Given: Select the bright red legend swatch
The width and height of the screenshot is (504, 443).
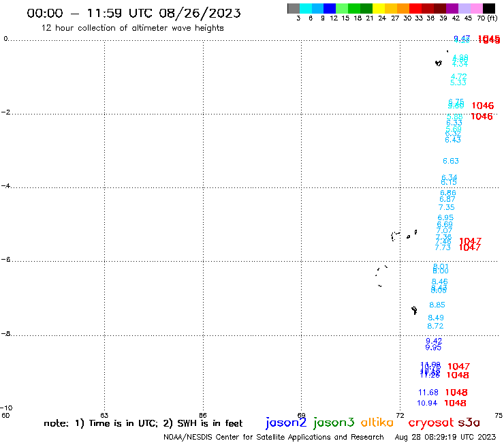Looking at the screenshot, I should point(415,8).
